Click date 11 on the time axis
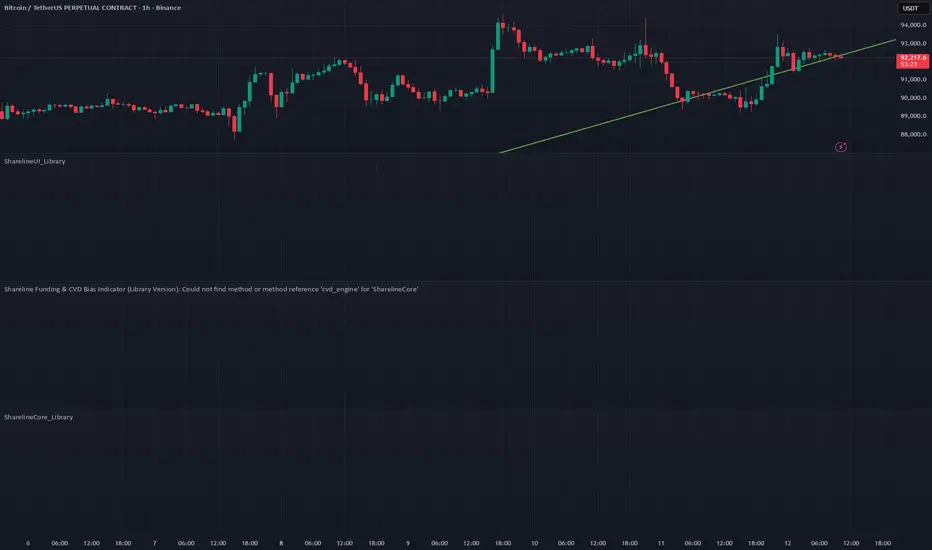Viewport: 932px width, 550px height. (661, 543)
